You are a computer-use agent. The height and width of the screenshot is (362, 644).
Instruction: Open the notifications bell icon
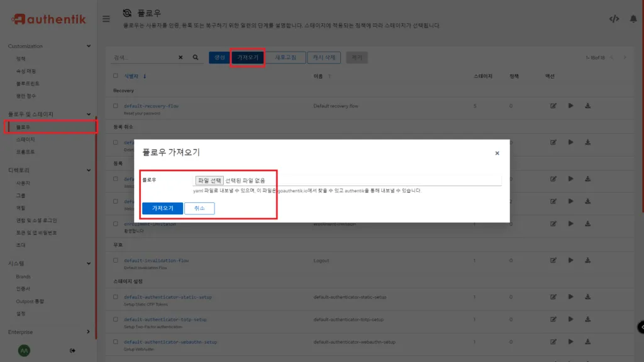pos(634,18)
